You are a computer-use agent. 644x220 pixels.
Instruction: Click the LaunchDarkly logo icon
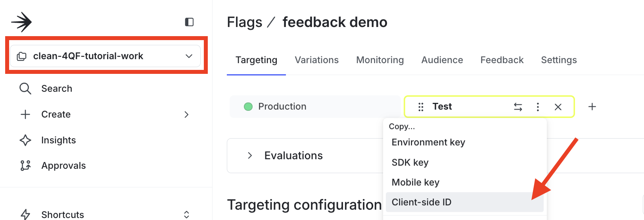[21, 22]
